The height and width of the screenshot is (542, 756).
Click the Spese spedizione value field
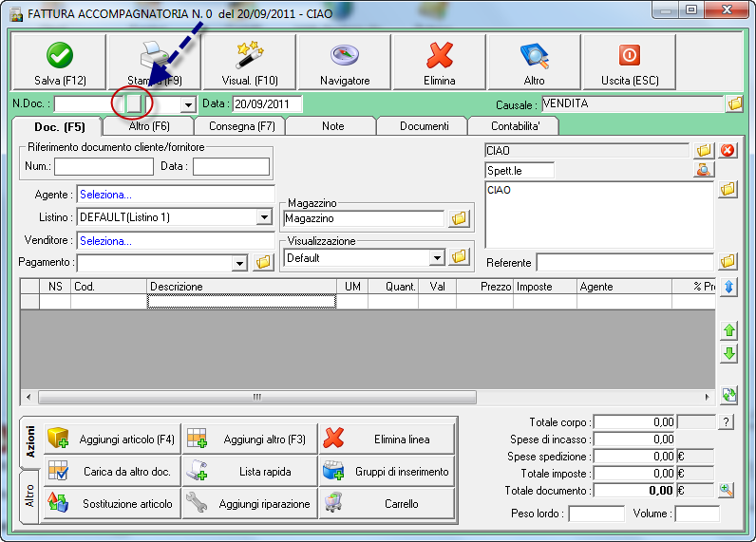pos(634,457)
